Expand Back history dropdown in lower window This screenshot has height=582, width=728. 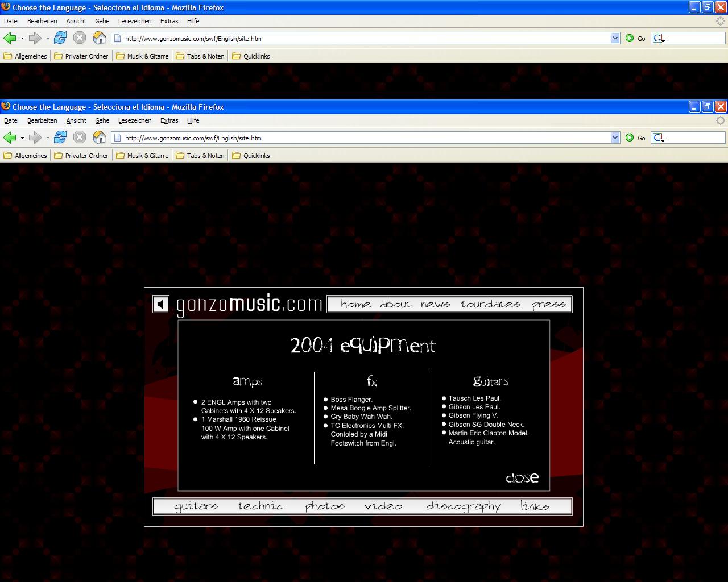coord(22,138)
